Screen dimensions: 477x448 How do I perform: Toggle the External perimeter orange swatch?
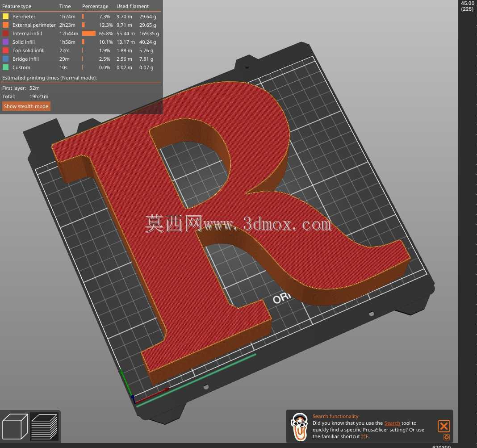point(5,25)
